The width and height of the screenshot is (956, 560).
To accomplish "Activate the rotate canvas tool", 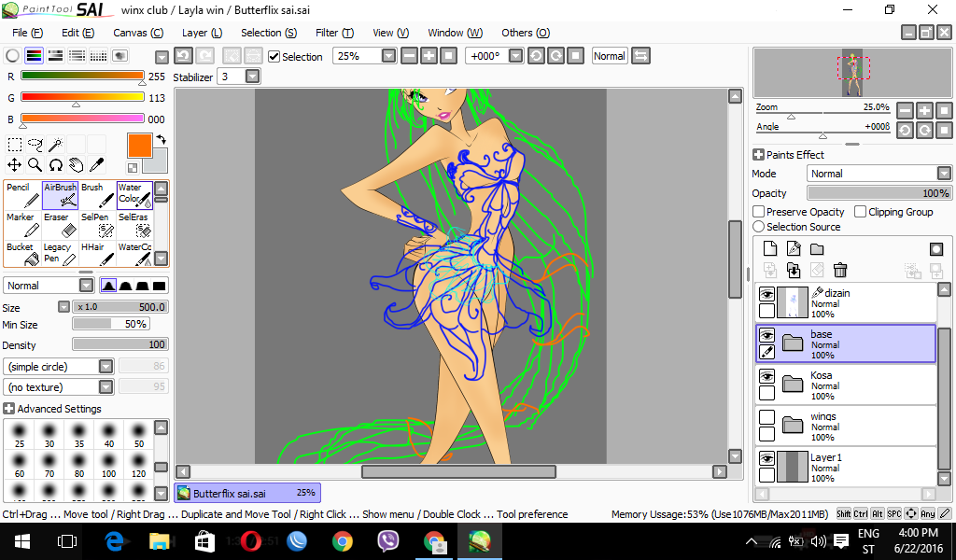I will tap(55, 164).
